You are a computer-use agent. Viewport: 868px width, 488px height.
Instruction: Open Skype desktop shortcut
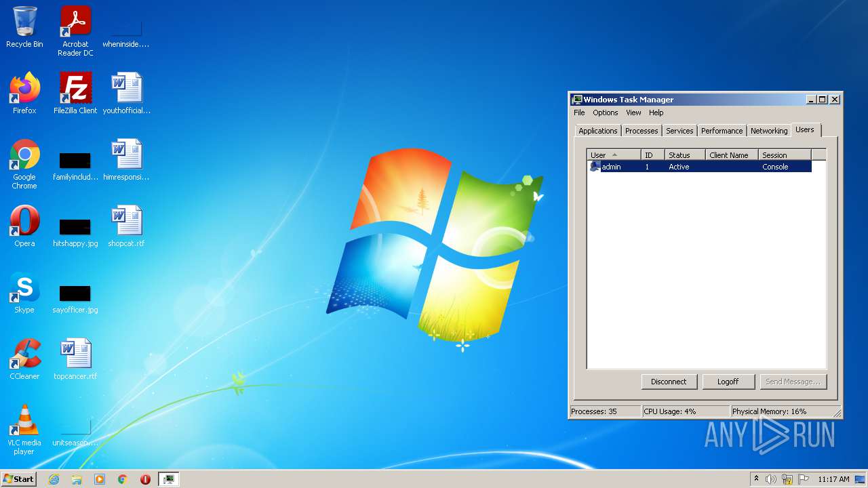(24, 293)
